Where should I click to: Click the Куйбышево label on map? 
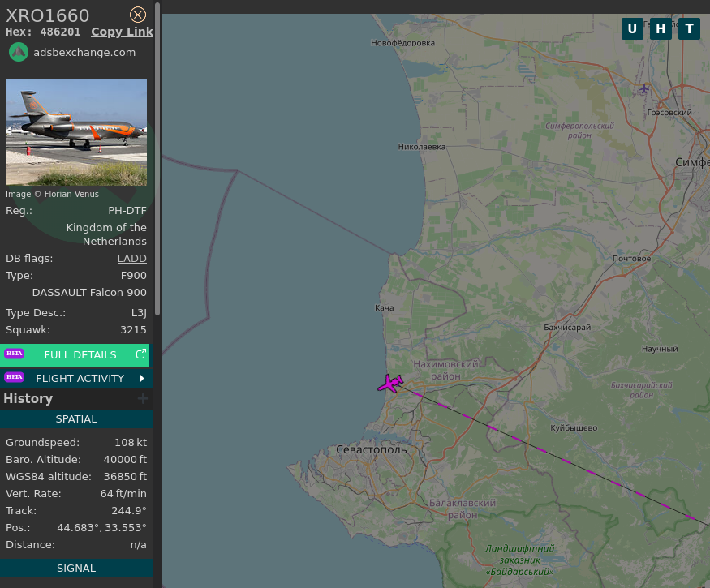click(x=574, y=427)
